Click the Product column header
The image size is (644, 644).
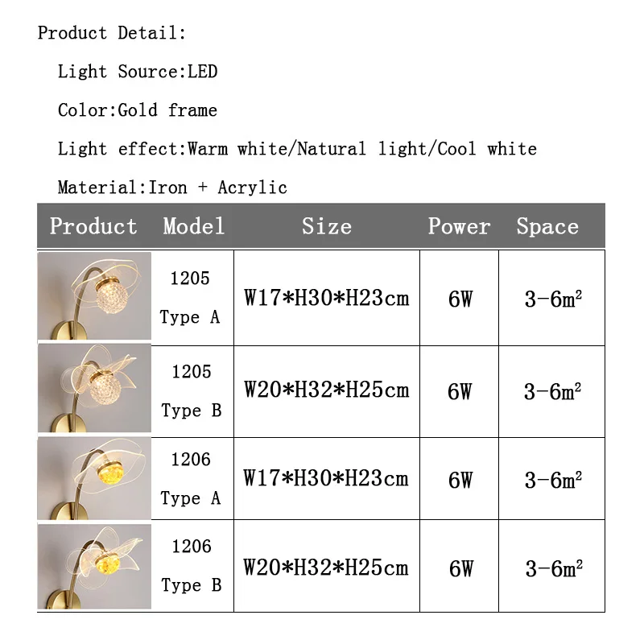93,226
